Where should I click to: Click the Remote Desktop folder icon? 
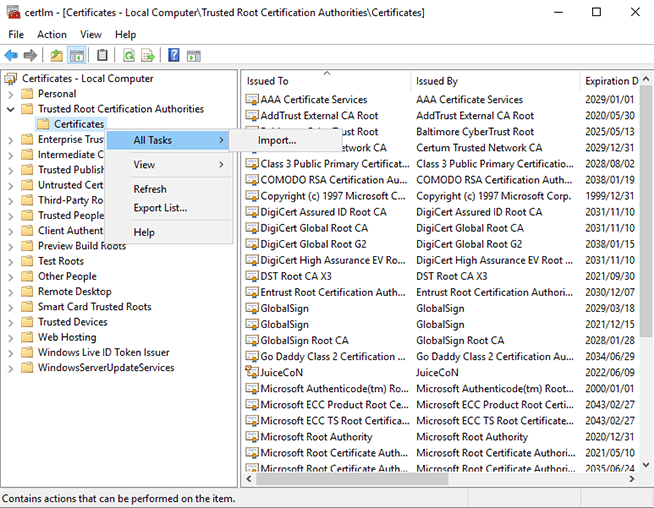pos(27,292)
